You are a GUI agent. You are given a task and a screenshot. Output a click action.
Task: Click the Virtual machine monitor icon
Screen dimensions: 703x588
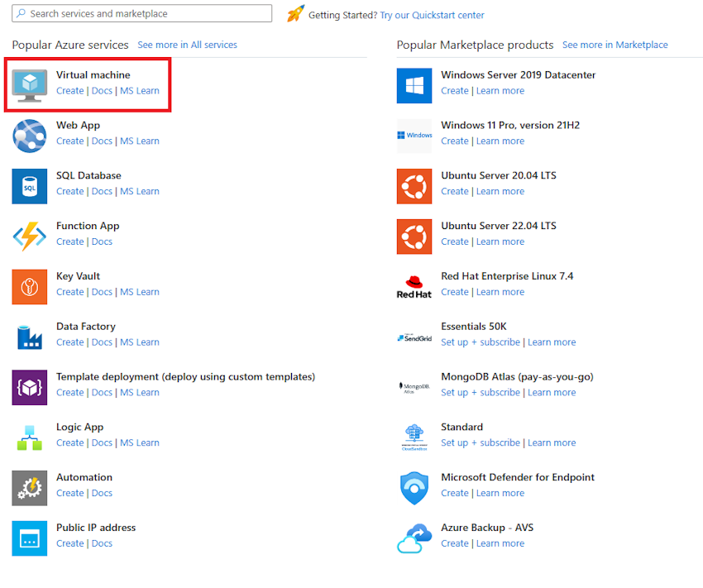pos(30,85)
